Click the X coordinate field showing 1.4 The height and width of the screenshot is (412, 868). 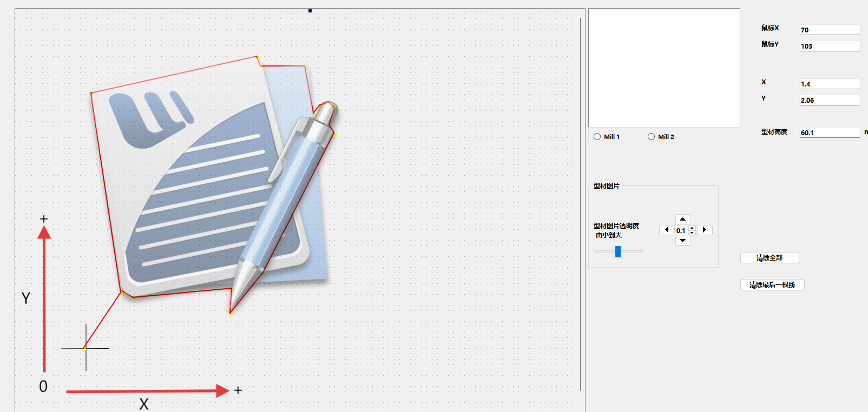coord(830,84)
